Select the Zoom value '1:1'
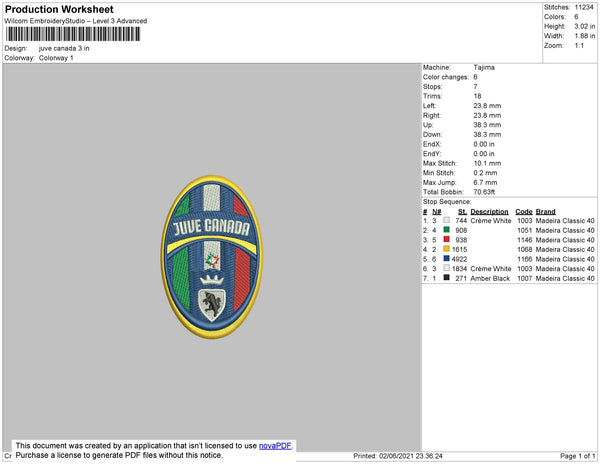This screenshot has width=600, height=464. click(579, 46)
